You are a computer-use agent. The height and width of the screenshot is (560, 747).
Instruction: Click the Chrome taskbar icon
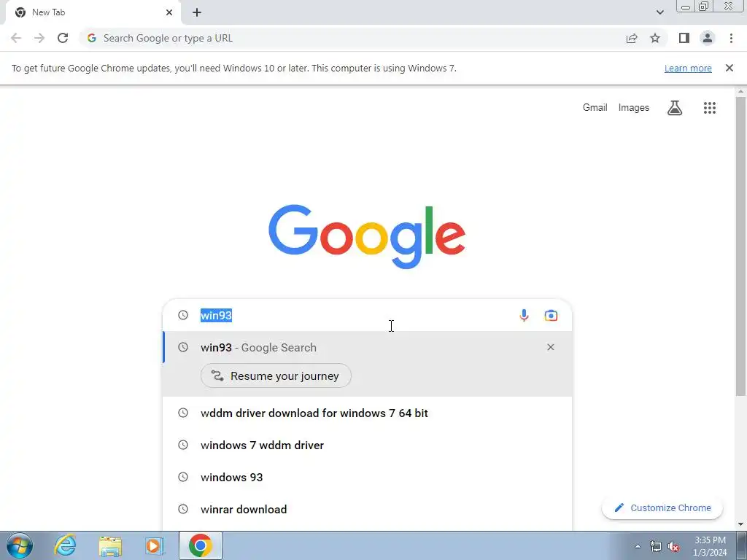pyautogui.click(x=201, y=545)
